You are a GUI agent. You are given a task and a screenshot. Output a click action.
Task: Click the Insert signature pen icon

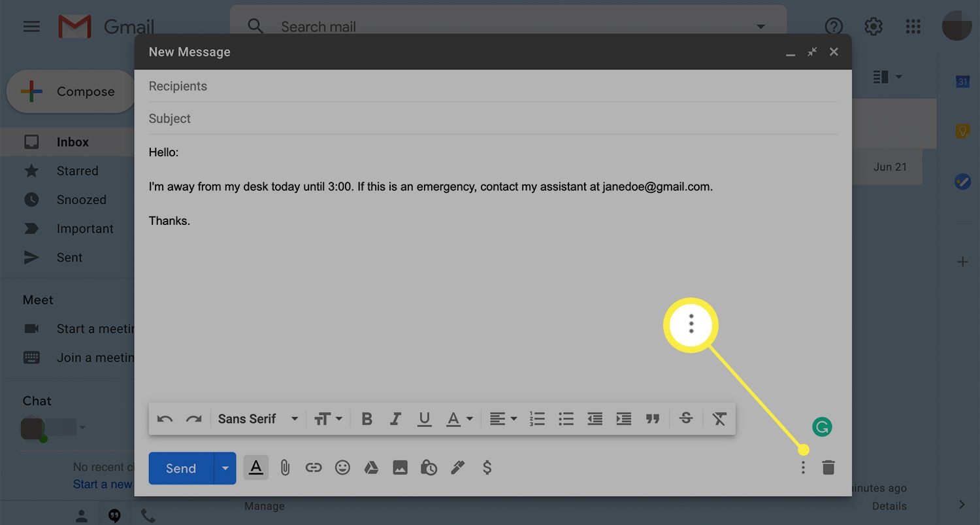tap(457, 467)
